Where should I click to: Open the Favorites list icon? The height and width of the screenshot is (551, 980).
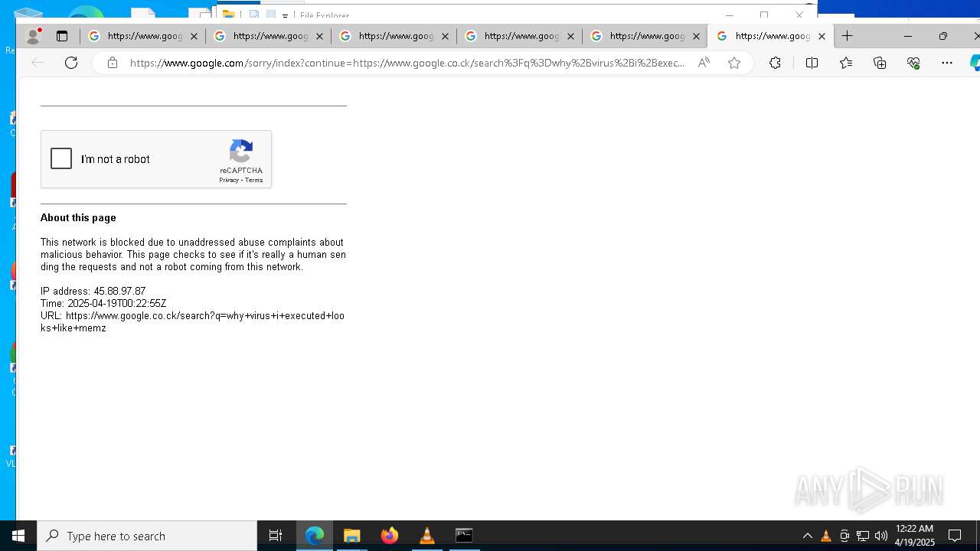tap(845, 63)
